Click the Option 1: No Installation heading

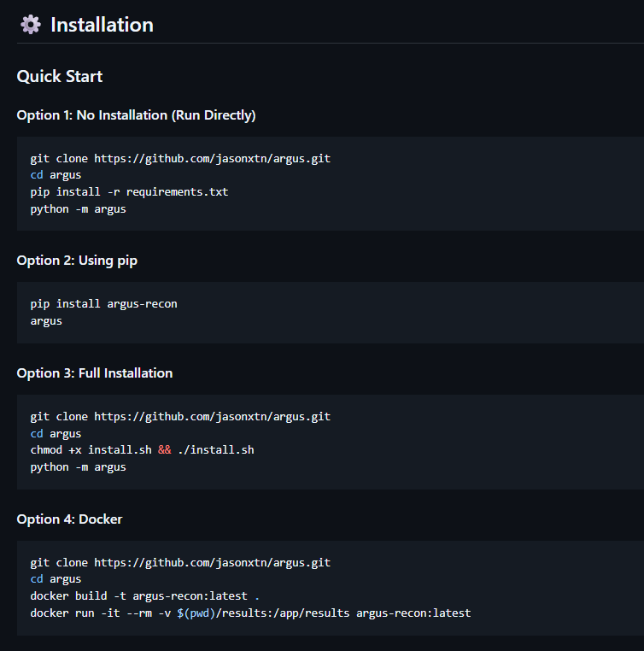136,114
